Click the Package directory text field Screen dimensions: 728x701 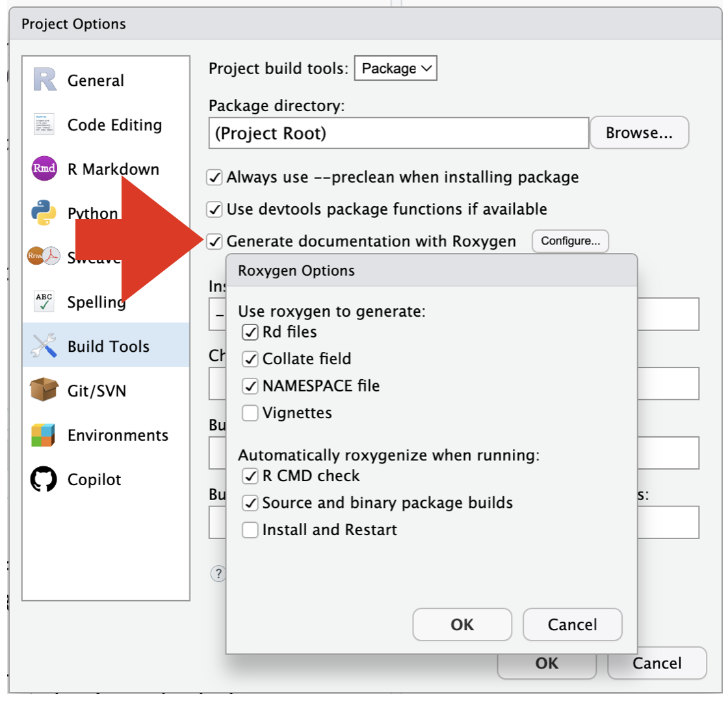[x=398, y=133]
